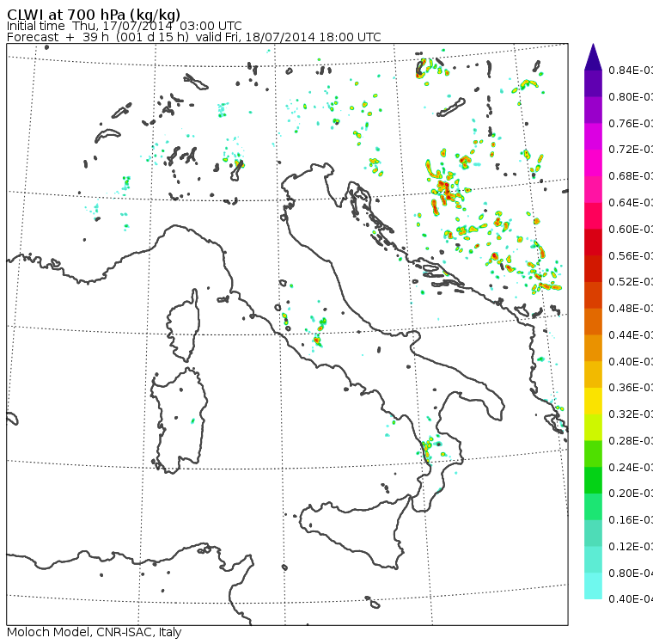653x644 pixels.
Task: Click the band between 0.28E-03 and 0.32E-03
Action: point(593,427)
